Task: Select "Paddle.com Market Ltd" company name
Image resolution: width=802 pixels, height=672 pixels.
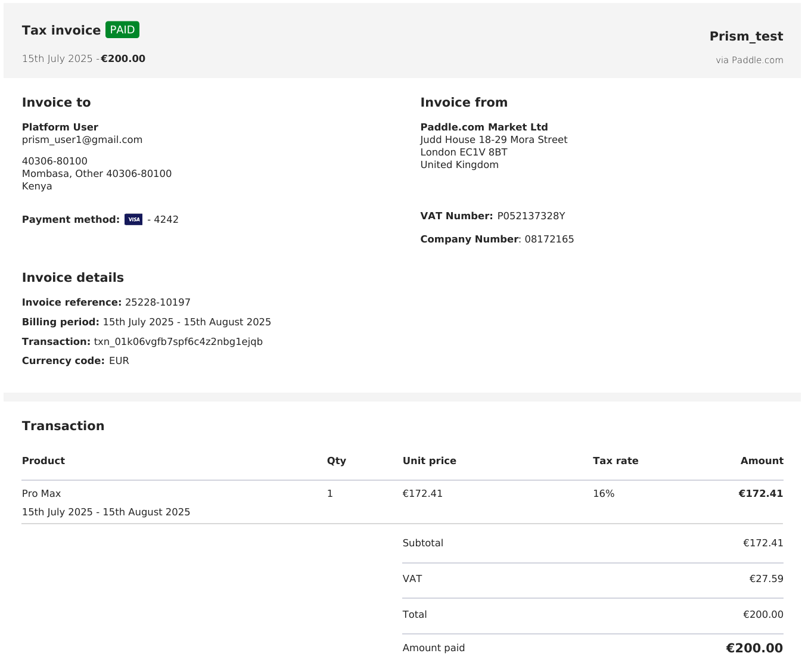Action: 484,127
